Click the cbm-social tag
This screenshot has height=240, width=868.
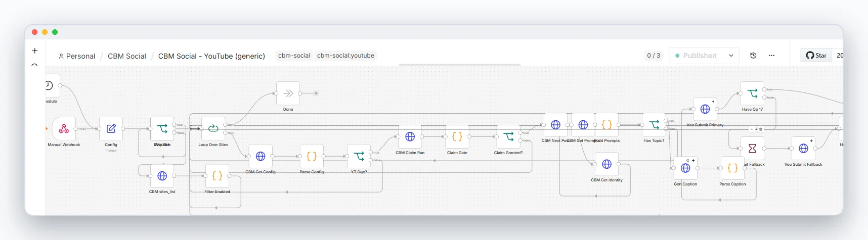tap(294, 56)
